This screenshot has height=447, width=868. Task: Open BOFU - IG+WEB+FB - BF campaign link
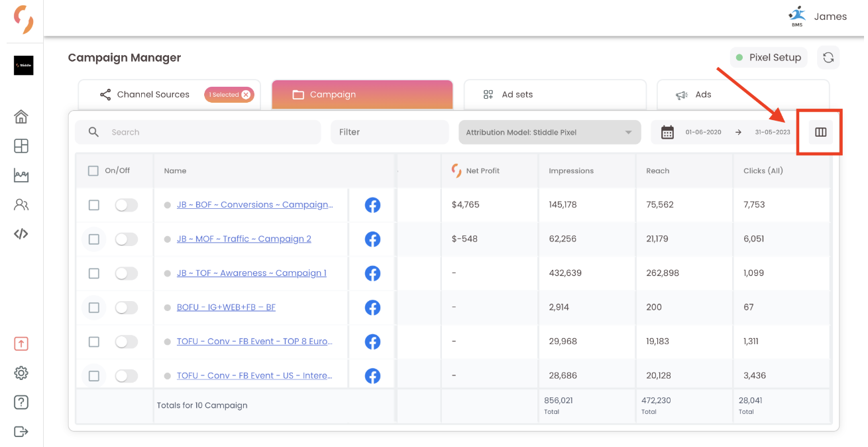click(x=226, y=308)
